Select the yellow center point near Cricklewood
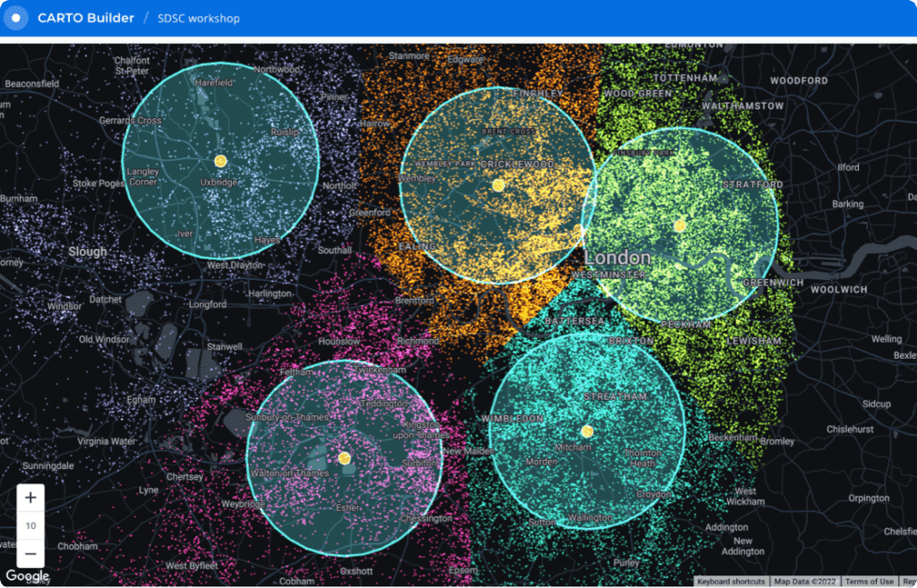917x588 pixels. pos(498,185)
